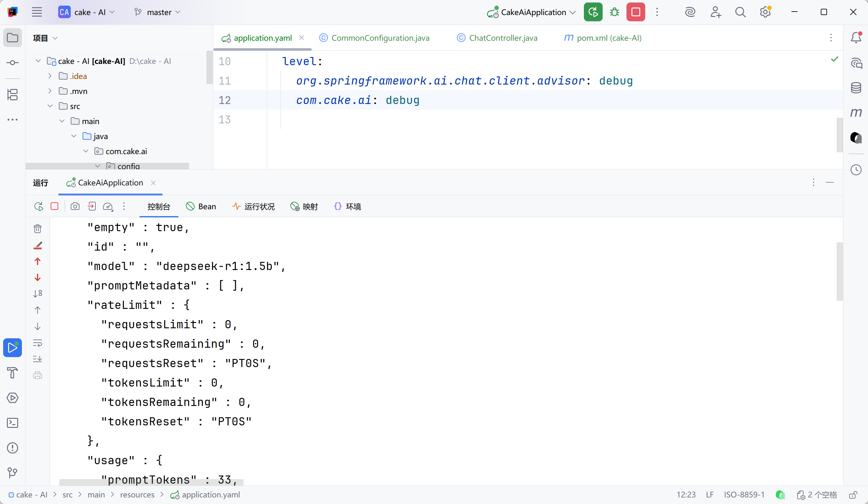Open the master branch dropdown

(x=158, y=13)
